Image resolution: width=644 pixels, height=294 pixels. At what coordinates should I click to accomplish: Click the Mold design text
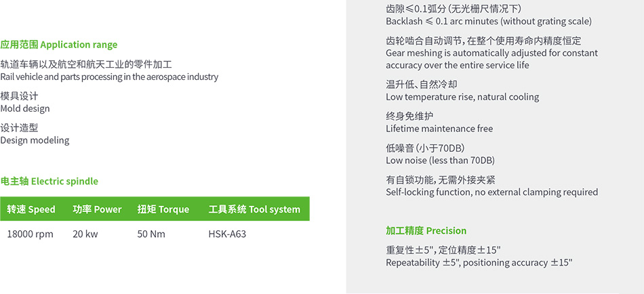pyautogui.click(x=25, y=109)
